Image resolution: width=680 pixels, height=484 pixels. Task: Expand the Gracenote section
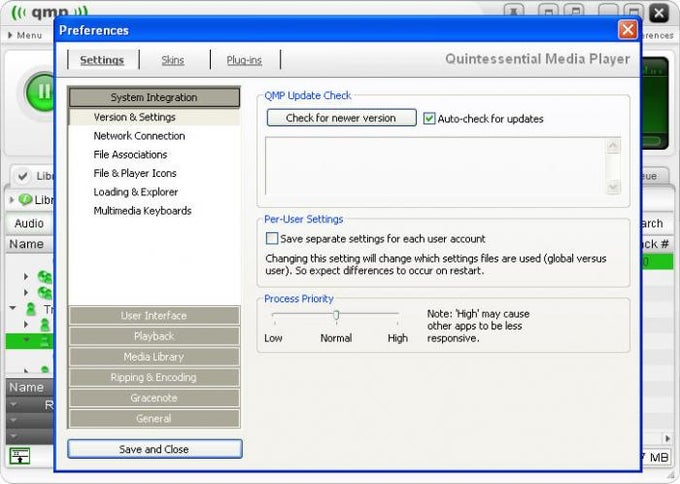point(154,398)
